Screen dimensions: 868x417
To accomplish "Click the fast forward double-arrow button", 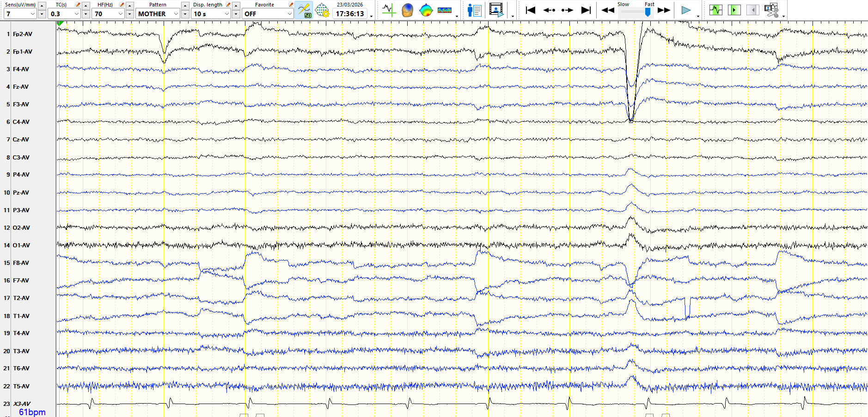I will [x=664, y=10].
